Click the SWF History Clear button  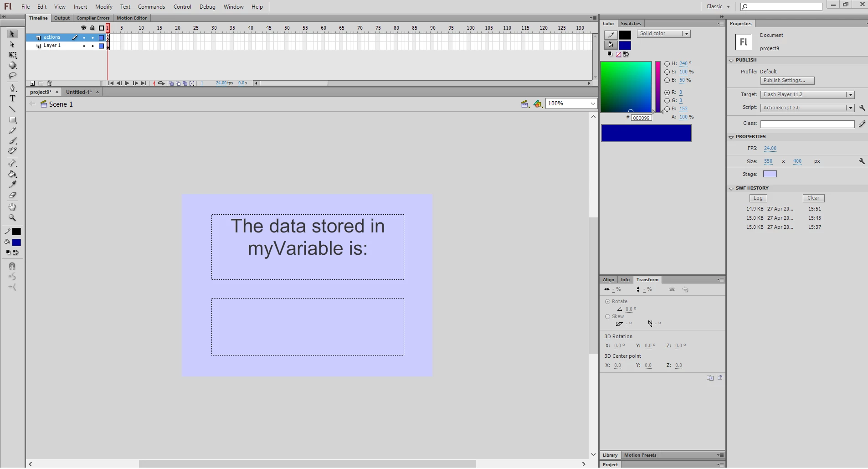(813, 198)
